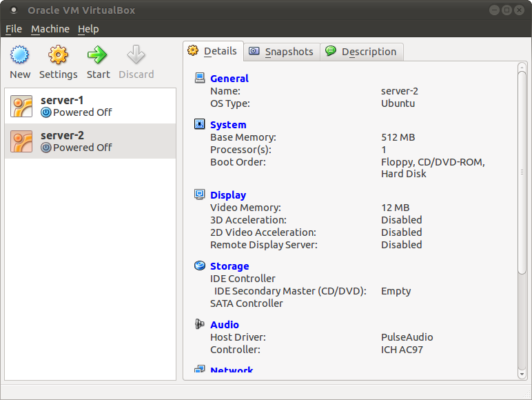
Task: Select server-2 in the machine list
Action: coord(90,141)
